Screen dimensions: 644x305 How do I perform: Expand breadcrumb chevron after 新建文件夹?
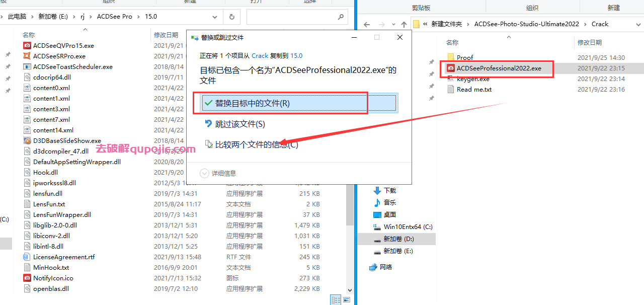coord(468,24)
